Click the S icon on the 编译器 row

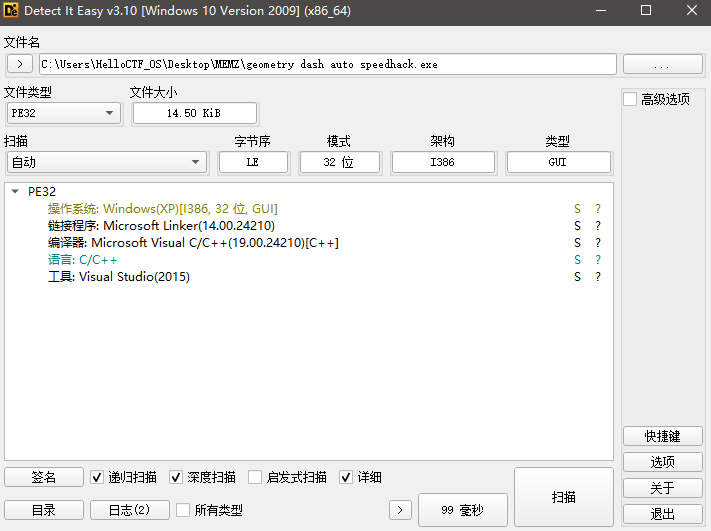tap(577, 243)
